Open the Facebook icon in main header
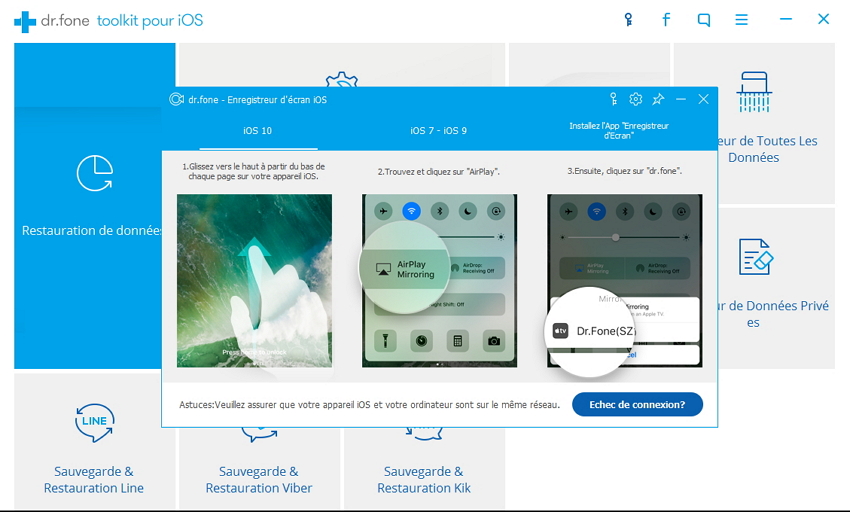The width and height of the screenshot is (850, 512). (666, 20)
